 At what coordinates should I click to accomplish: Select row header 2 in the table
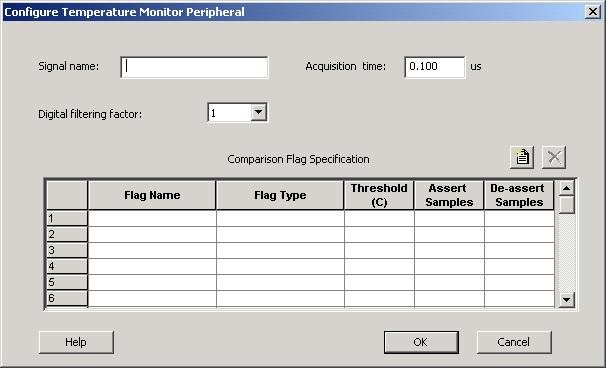click(67, 234)
